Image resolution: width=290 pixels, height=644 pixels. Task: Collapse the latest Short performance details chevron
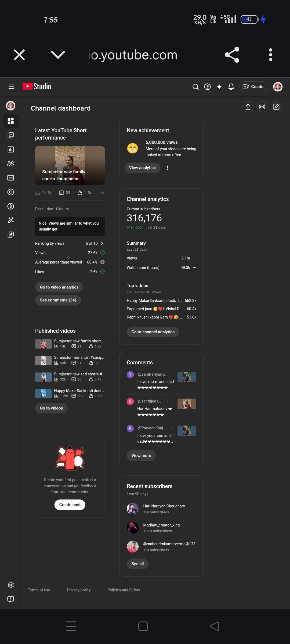pos(102,193)
